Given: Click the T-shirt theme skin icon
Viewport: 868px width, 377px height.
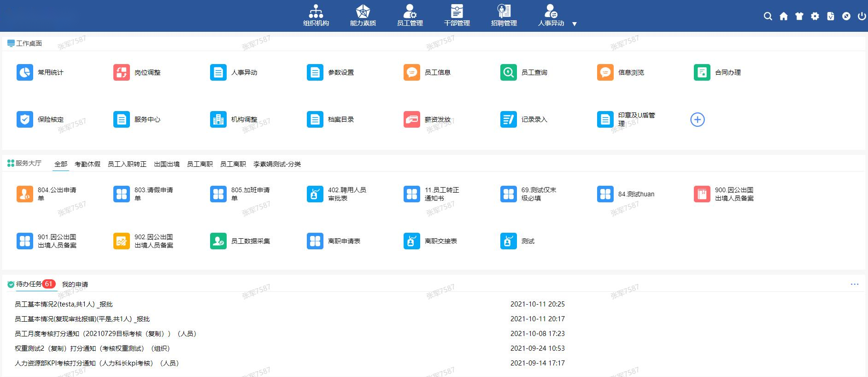Looking at the screenshot, I should [x=799, y=16].
